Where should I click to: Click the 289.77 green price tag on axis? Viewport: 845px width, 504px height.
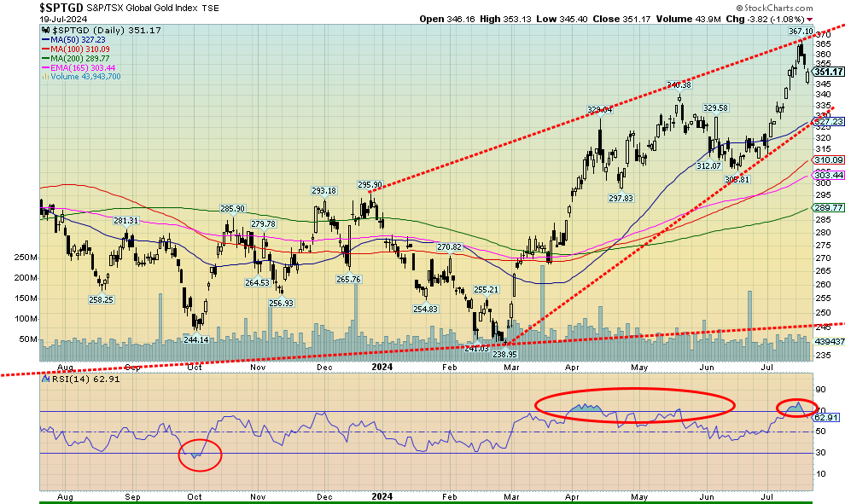click(826, 207)
